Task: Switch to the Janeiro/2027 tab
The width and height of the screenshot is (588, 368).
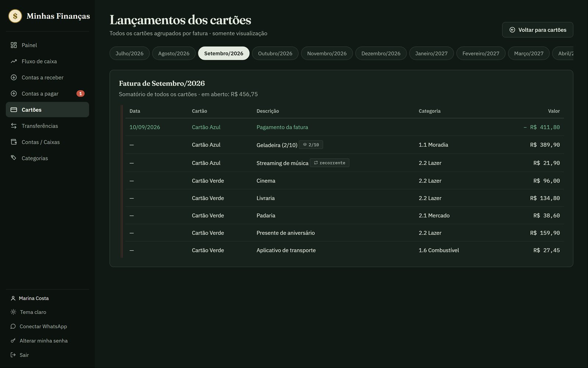Action: tap(431, 53)
